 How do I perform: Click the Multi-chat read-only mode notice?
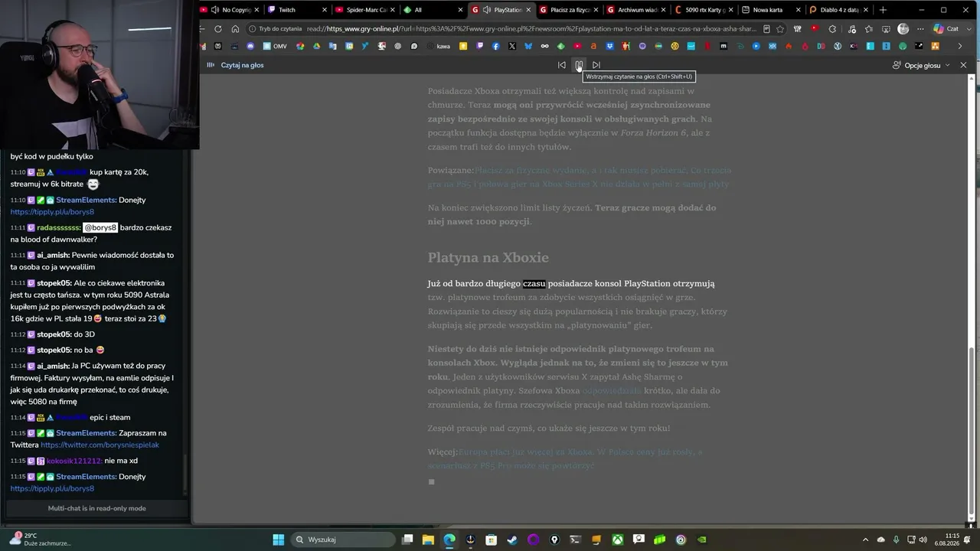pos(96,508)
